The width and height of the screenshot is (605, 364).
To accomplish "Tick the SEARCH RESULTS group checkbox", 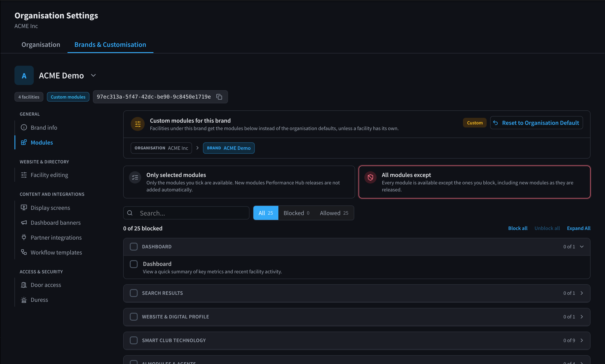I will pyautogui.click(x=133, y=293).
